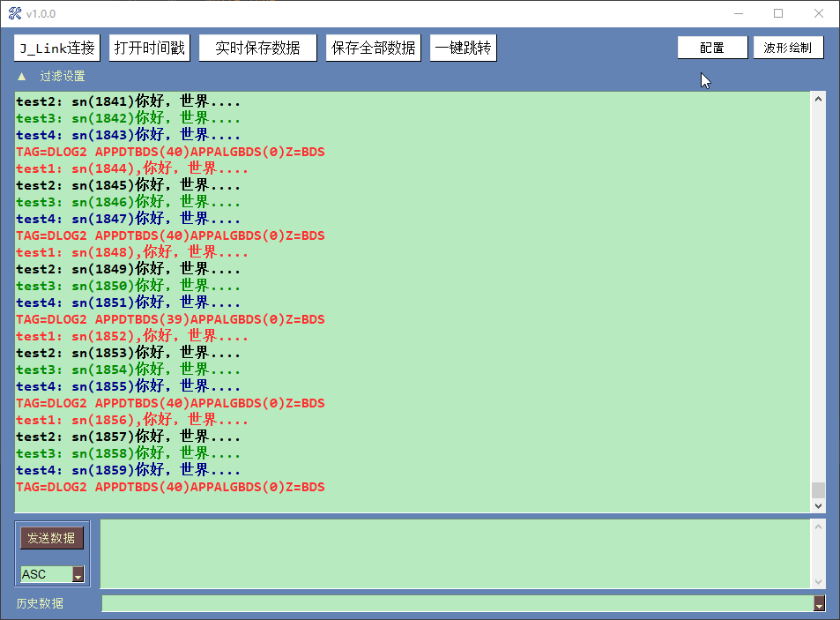840x620 pixels.
Task: Enable 实时保存数据 real-time saving
Action: coord(257,49)
